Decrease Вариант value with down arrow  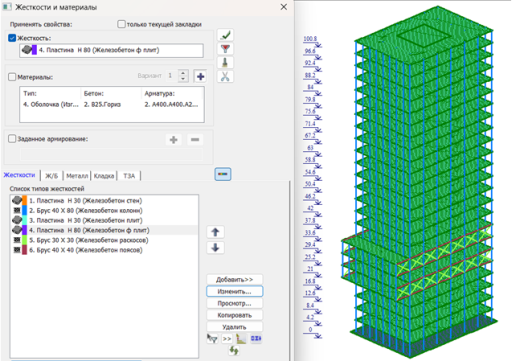click(183, 79)
